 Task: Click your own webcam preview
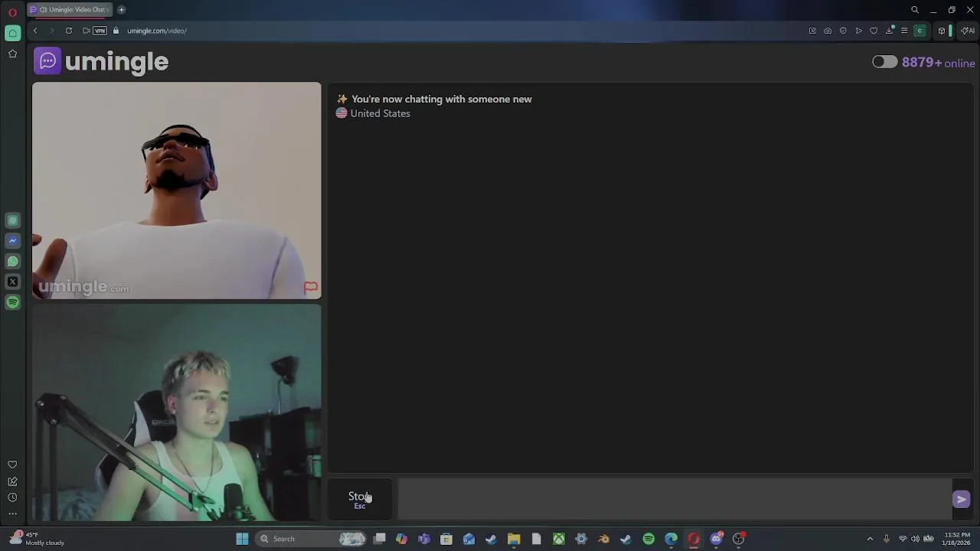click(x=177, y=413)
